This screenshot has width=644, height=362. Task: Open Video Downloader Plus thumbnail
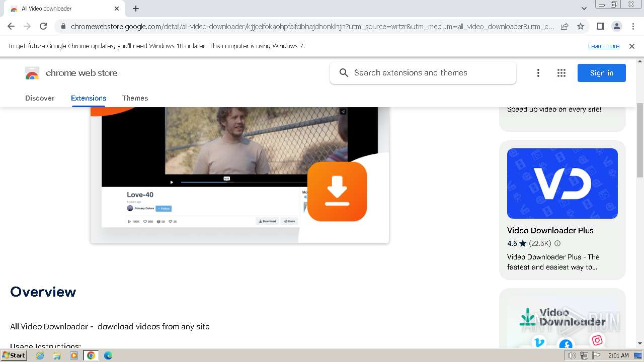click(x=562, y=184)
